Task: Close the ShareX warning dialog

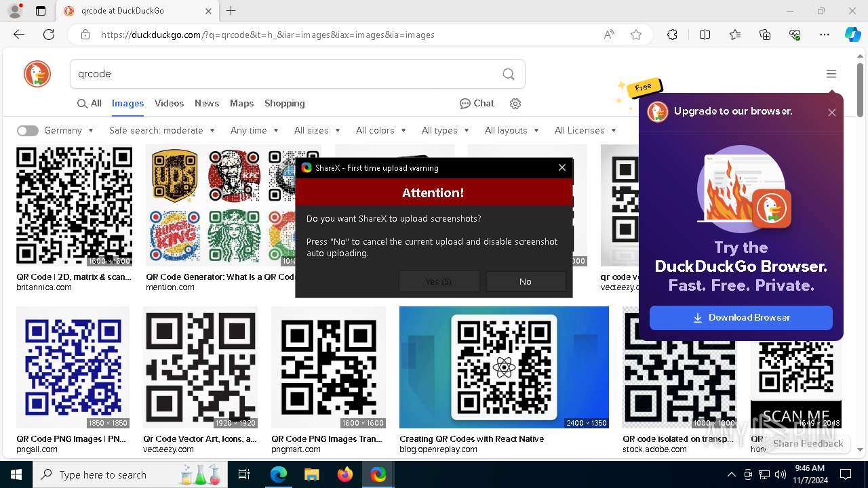Action: [562, 167]
